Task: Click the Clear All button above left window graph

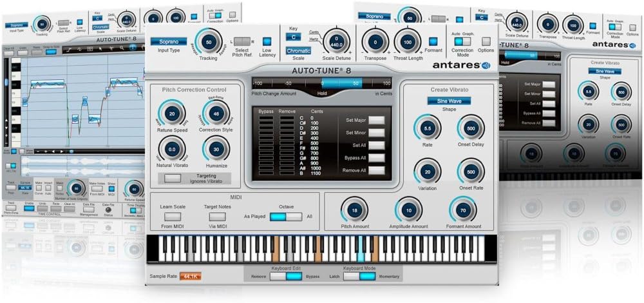Action: pyautogui.click(x=9, y=53)
